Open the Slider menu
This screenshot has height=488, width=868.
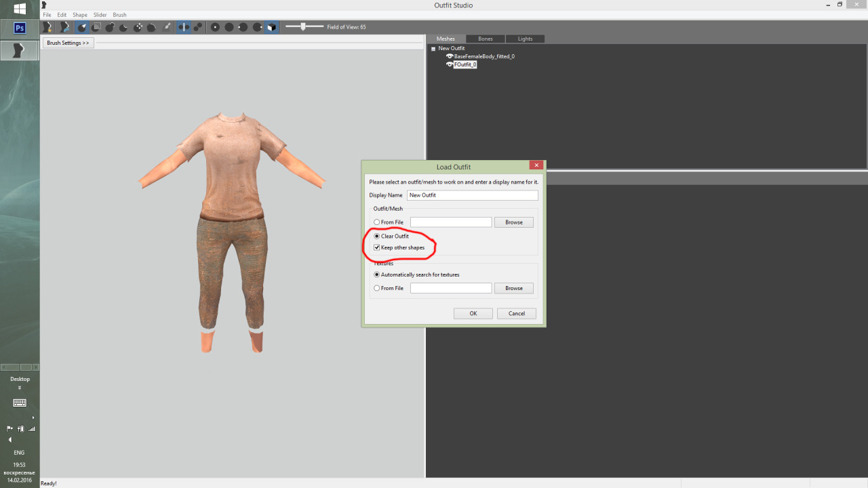point(100,14)
